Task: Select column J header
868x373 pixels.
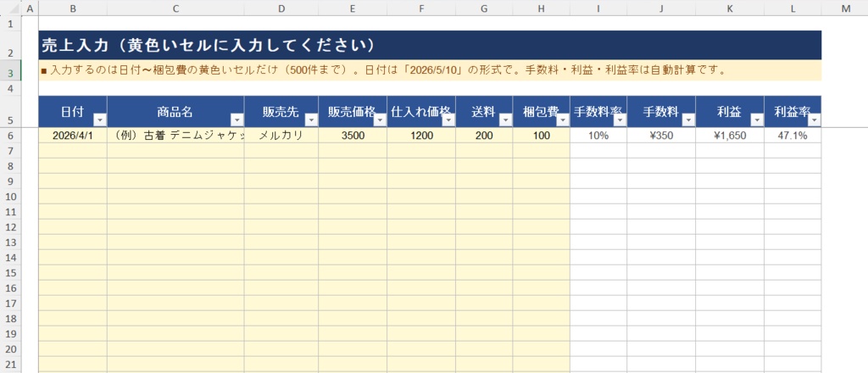Action: [x=661, y=8]
